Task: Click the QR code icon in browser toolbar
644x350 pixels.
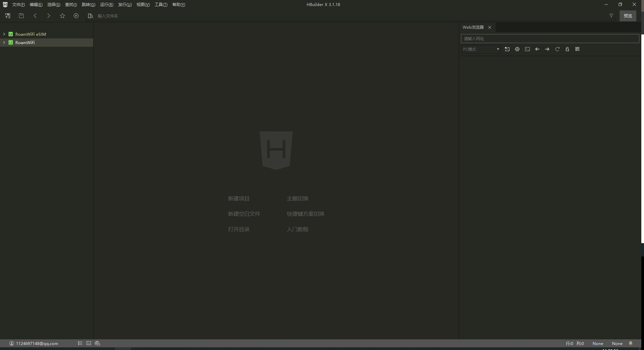Action: (x=577, y=49)
